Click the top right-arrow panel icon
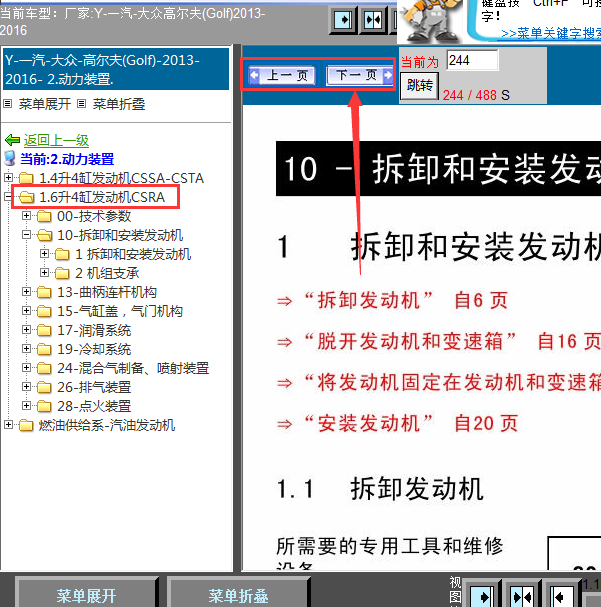 click(343, 19)
